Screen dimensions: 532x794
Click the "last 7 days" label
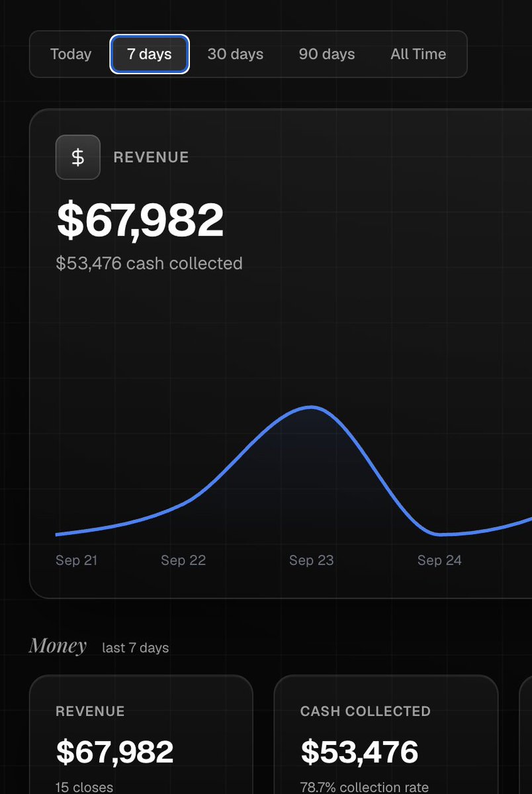click(x=136, y=648)
